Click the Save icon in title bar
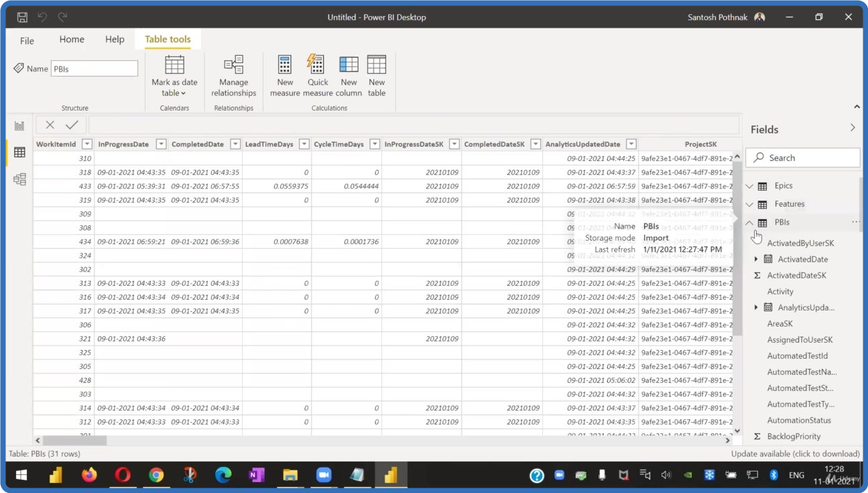The image size is (868, 493). [x=22, y=17]
